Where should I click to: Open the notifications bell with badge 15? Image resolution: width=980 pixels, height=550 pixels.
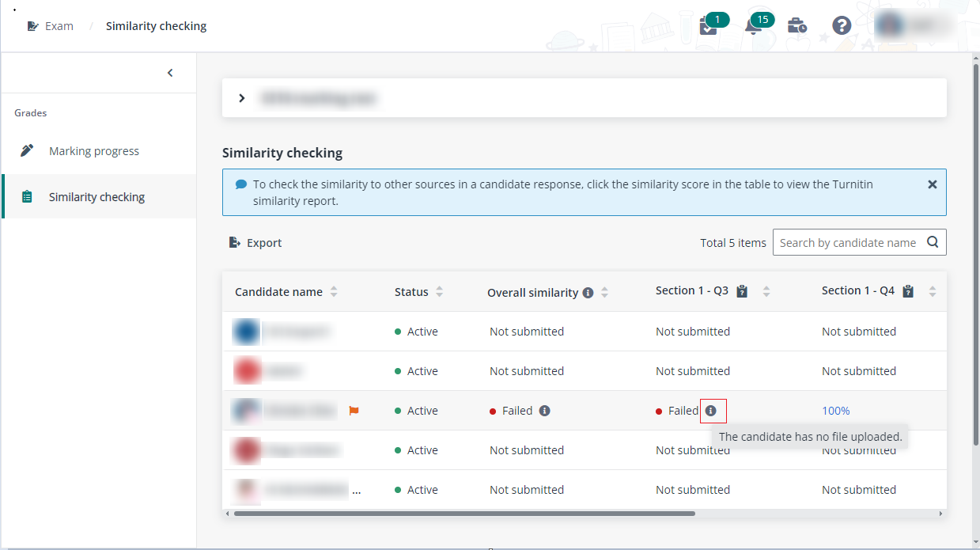[x=752, y=26]
